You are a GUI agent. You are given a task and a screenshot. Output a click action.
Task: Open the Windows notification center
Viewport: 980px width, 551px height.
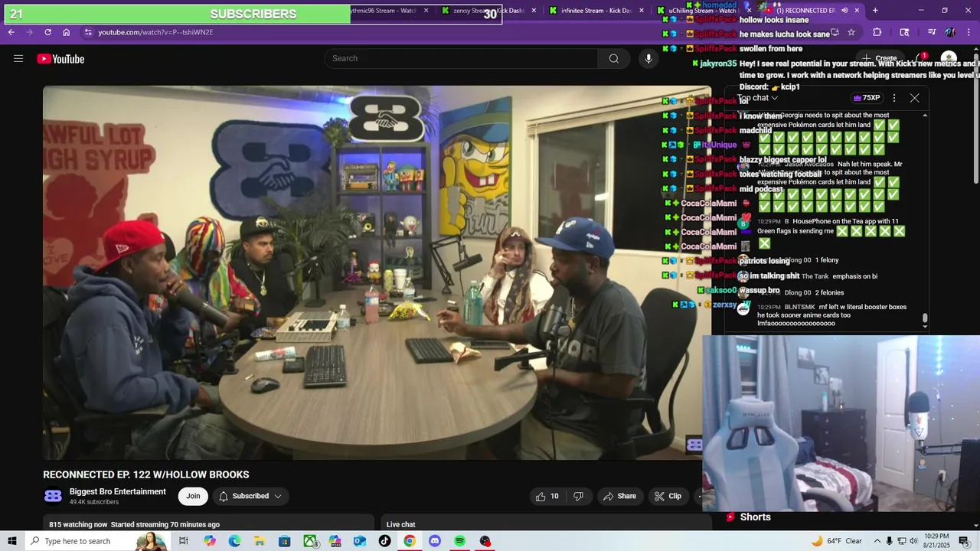click(x=964, y=541)
